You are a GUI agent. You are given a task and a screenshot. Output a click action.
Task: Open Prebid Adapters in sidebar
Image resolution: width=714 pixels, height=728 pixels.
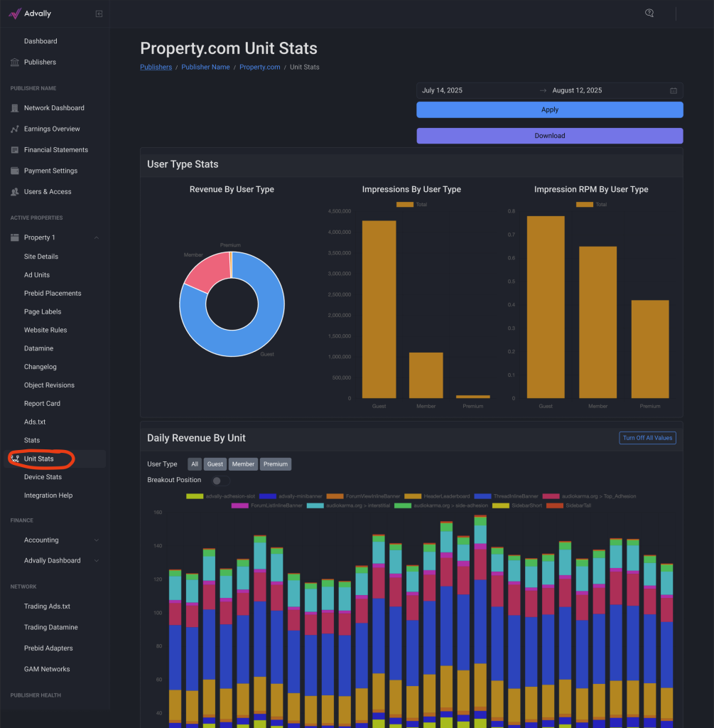point(48,648)
